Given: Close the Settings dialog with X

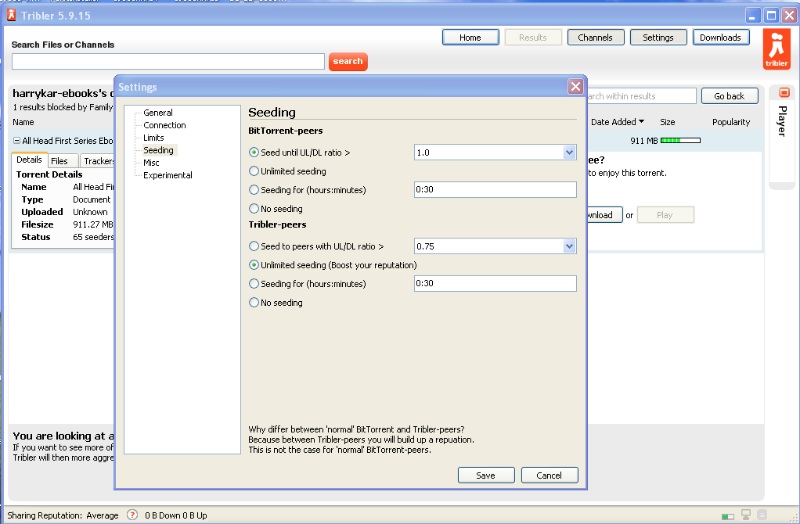Looking at the screenshot, I should pos(575,87).
